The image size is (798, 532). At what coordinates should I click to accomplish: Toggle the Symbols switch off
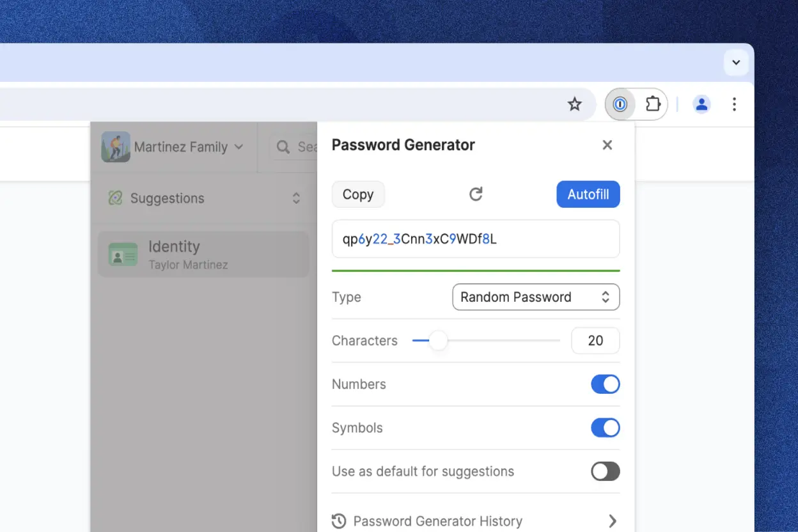tap(606, 428)
